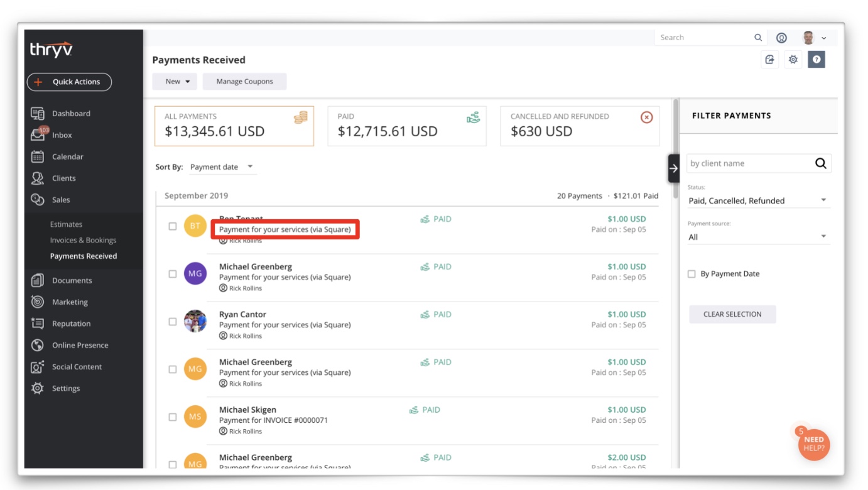Open Ryan Cantor client name link

click(242, 314)
